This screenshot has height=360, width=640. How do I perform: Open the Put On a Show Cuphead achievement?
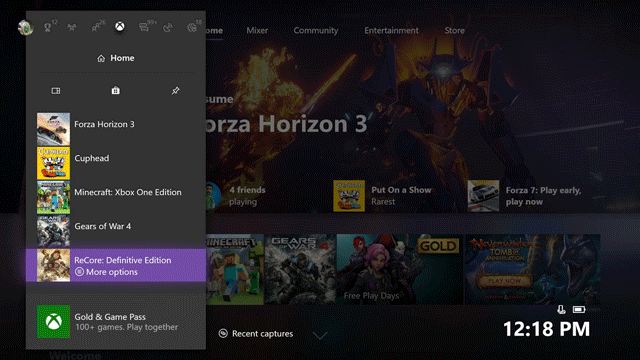tap(382, 196)
